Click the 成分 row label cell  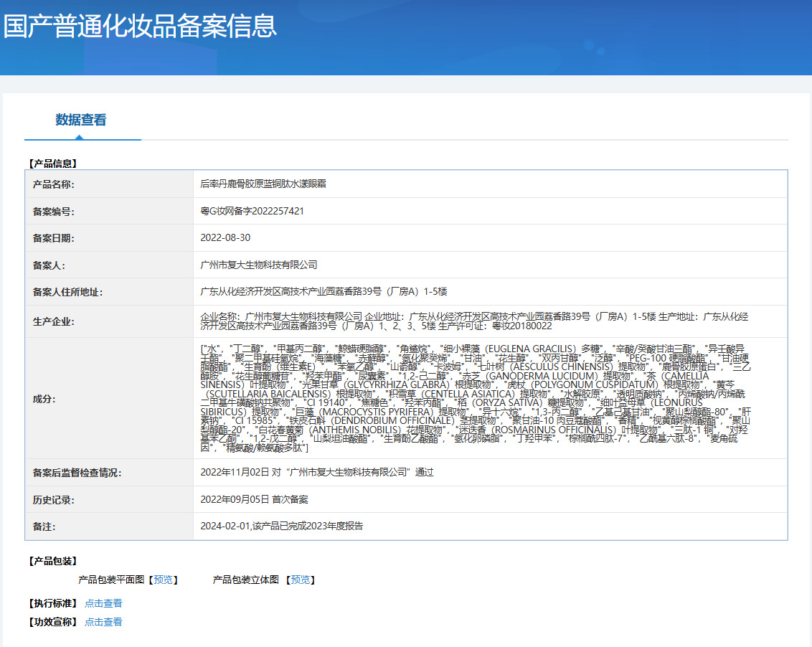[x=44, y=399]
